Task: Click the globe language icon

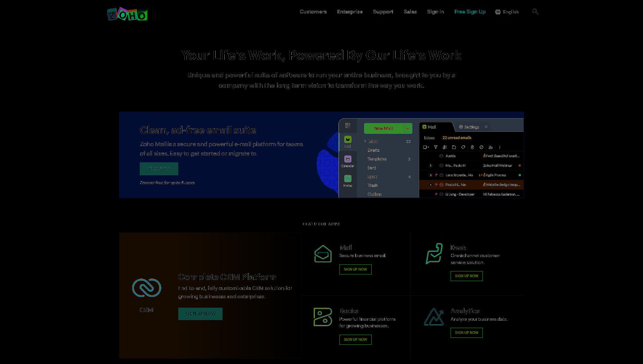Action: pyautogui.click(x=498, y=12)
